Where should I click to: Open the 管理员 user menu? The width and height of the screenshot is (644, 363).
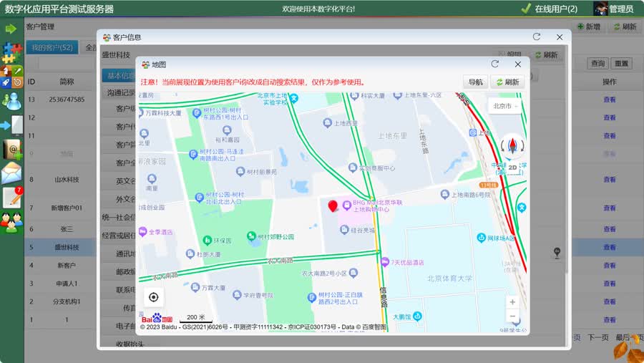pos(614,9)
